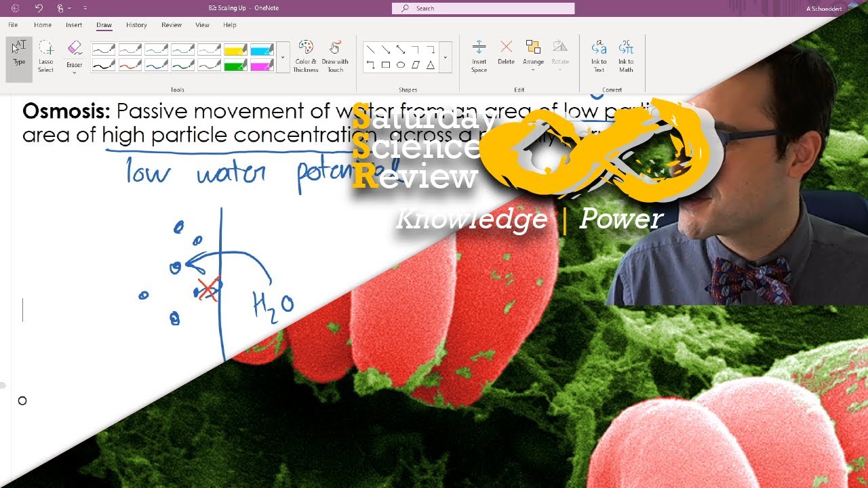Select the ellipse shape

[400, 65]
